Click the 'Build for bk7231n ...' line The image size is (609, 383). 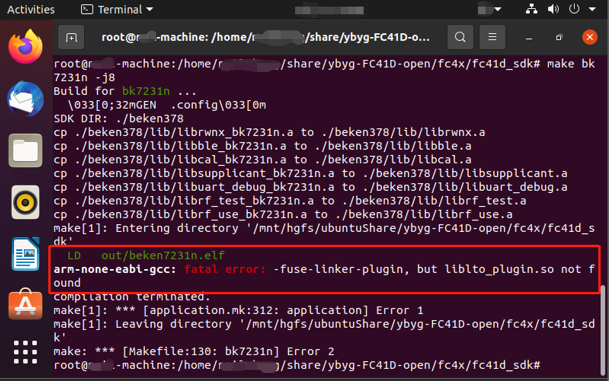pyautogui.click(x=125, y=91)
